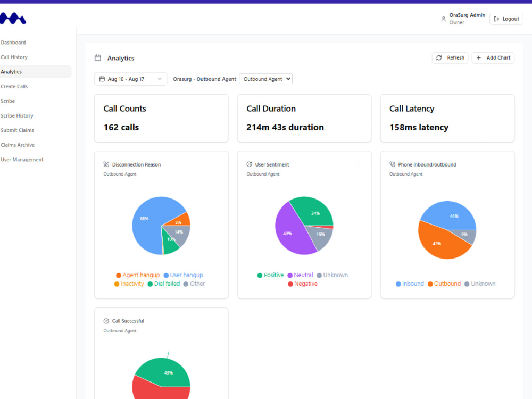Click the Phone inbound/outbound chart title
The height and width of the screenshot is (399, 532).
pyautogui.click(x=427, y=164)
